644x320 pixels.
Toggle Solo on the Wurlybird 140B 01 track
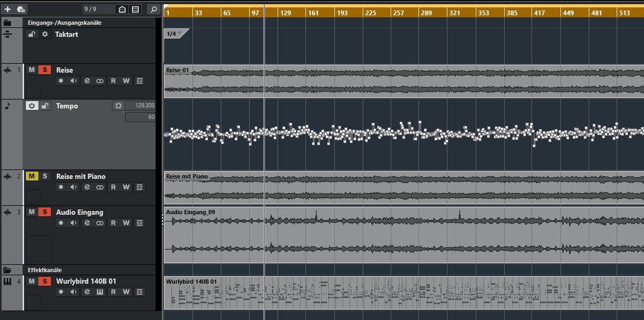pyautogui.click(x=45, y=281)
